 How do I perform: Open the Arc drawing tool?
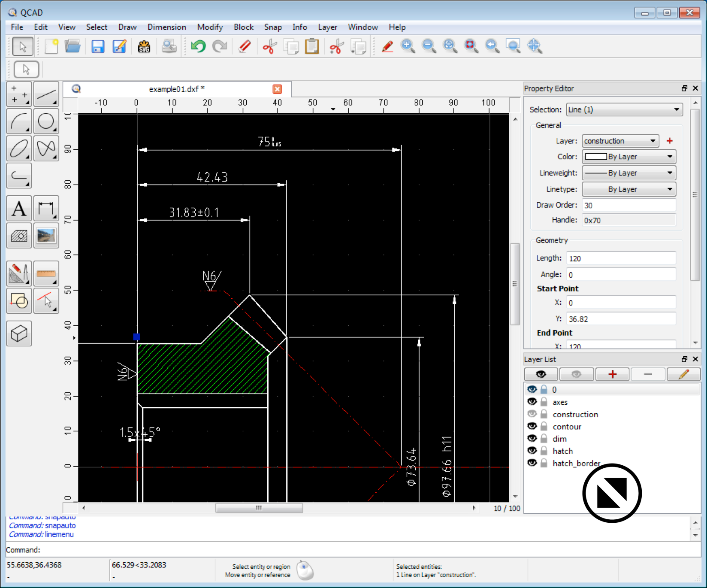tap(19, 121)
